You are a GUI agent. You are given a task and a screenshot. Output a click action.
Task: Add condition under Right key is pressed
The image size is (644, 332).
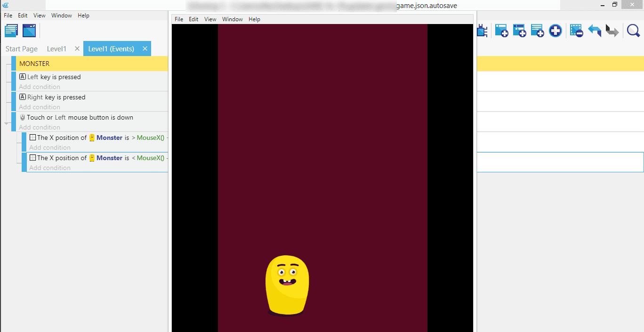(x=40, y=107)
